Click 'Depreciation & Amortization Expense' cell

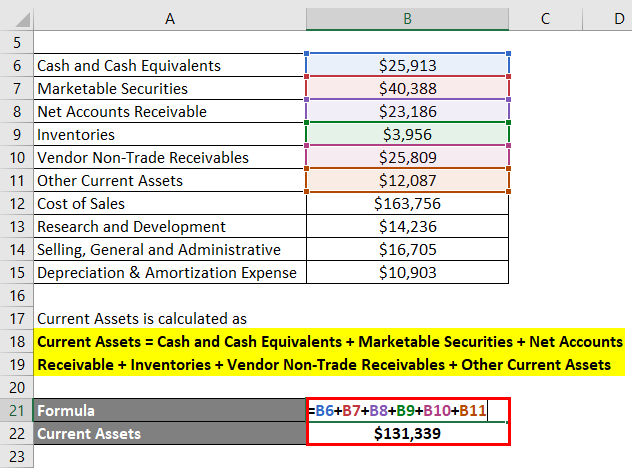(x=170, y=272)
